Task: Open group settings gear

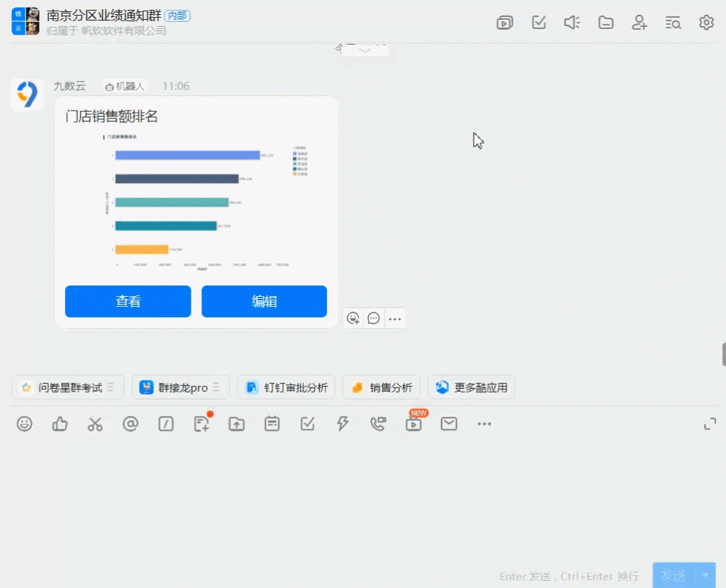Action: point(706,23)
